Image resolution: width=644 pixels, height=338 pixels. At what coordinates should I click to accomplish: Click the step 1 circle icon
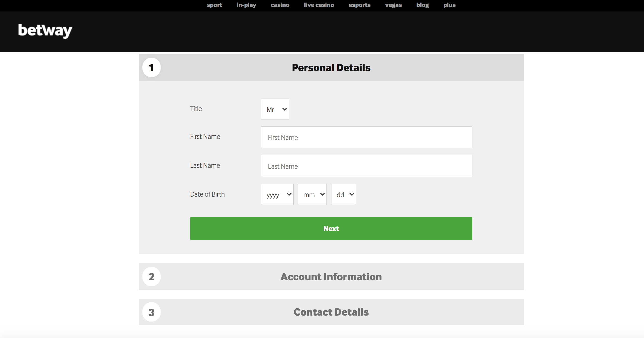click(151, 67)
